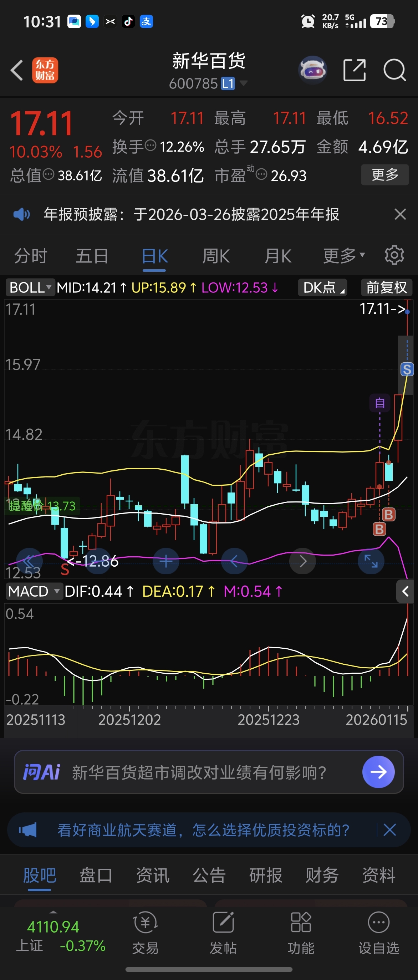Viewport: 418px width, 980px height.
Task: Switch to 财务 tab
Action: tap(322, 876)
